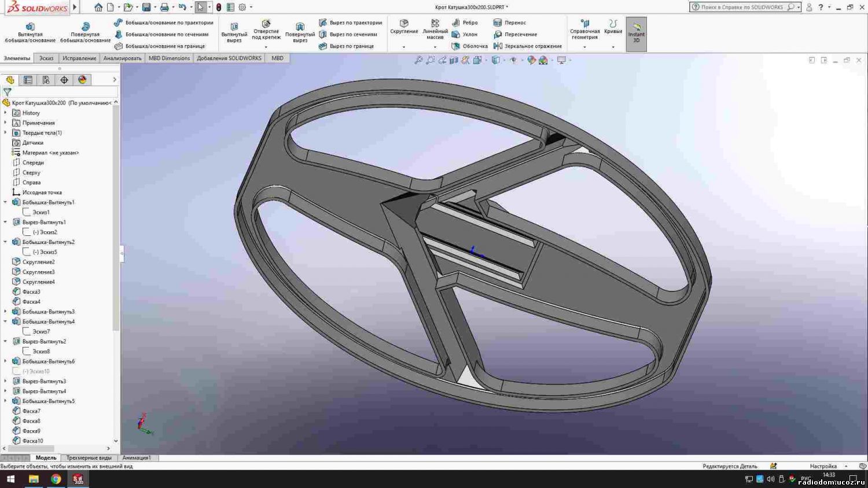The height and width of the screenshot is (488, 868).
Task: Click Бобышка/основание на границе
Action: [160, 46]
